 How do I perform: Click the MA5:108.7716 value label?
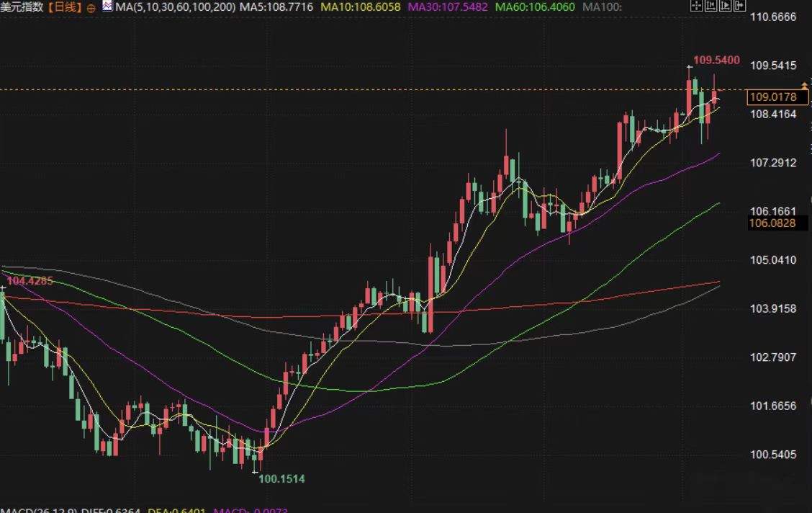276,7
